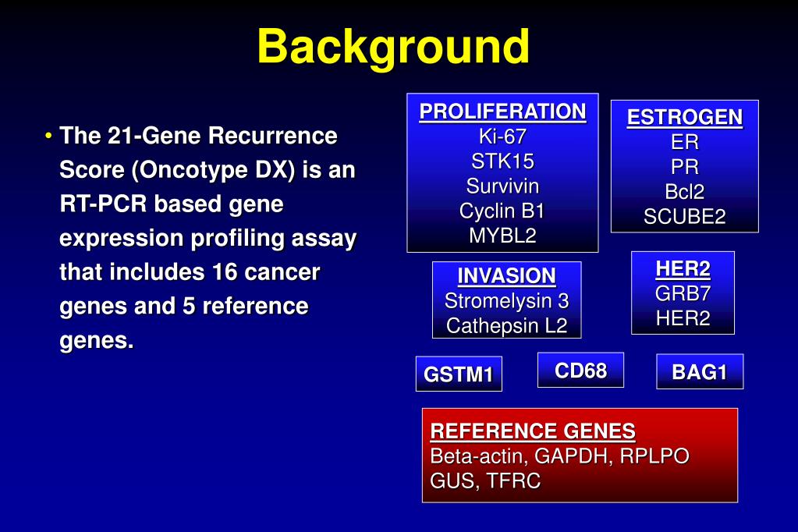Viewport: 798px width, 532px height.
Task: Click the yellow "Background" slide title
Action: (393, 48)
